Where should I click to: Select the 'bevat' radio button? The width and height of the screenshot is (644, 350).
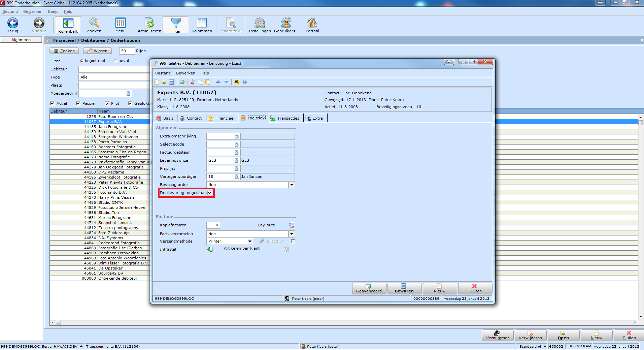click(x=115, y=61)
